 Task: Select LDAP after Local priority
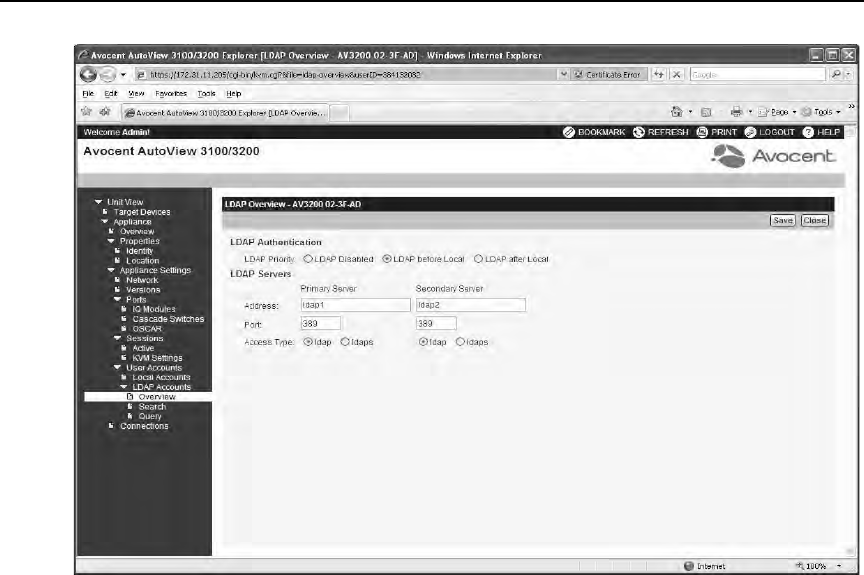pos(478,258)
